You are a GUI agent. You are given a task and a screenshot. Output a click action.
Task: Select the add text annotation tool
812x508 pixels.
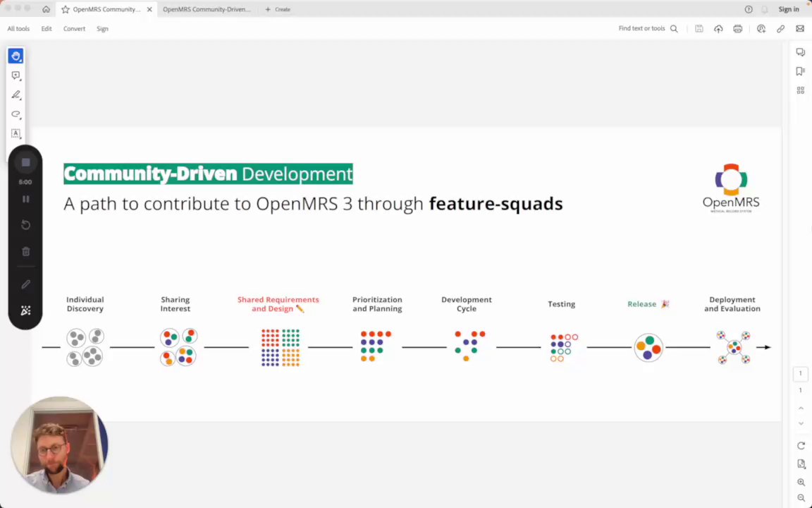[16, 133]
